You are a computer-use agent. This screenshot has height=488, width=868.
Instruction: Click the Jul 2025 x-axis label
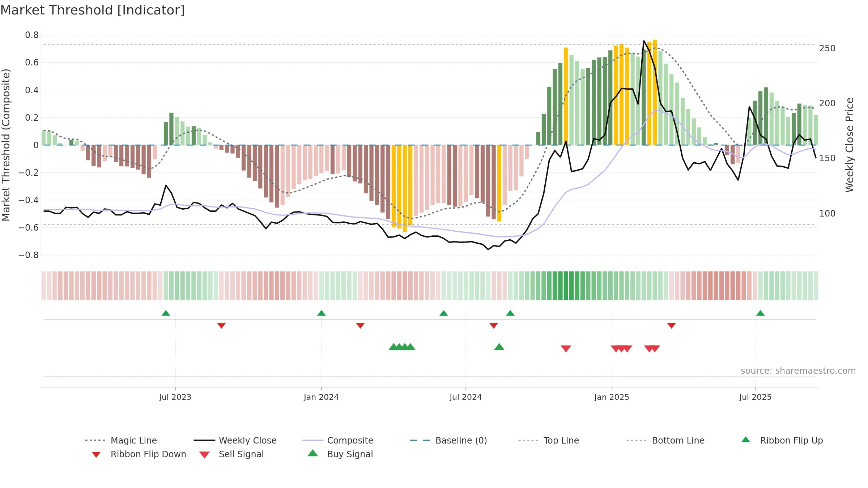pos(756,397)
